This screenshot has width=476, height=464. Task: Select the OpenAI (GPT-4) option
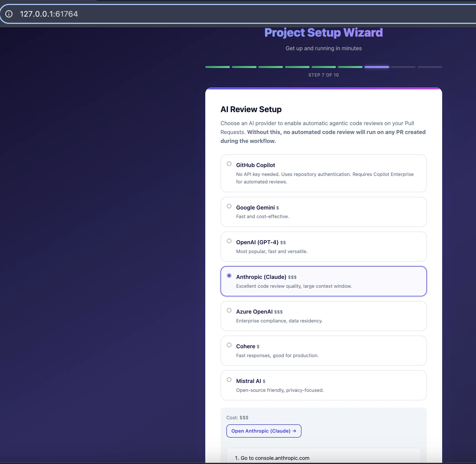(229, 241)
